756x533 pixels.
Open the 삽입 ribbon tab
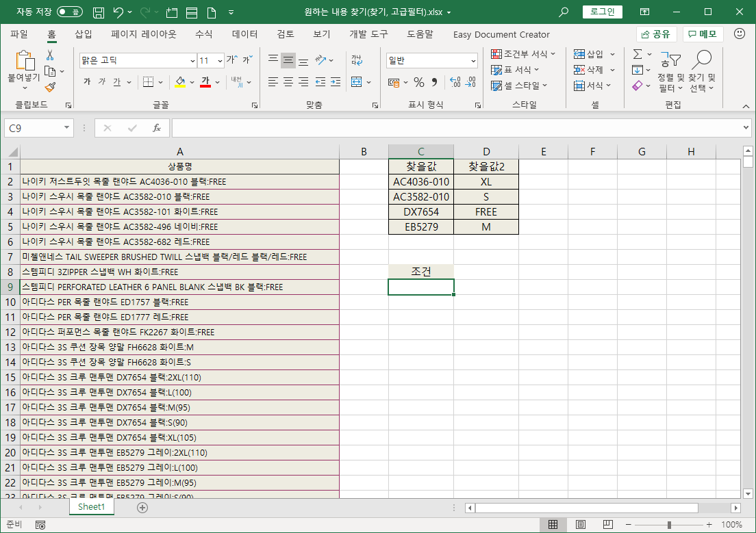(x=84, y=34)
